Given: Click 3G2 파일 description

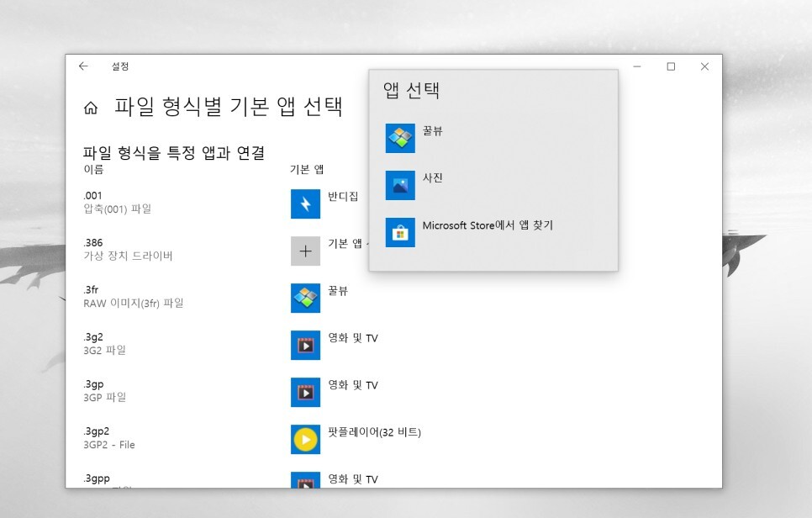Looking at the screenshot, I should pyautogui.click(x=104, y=350).
